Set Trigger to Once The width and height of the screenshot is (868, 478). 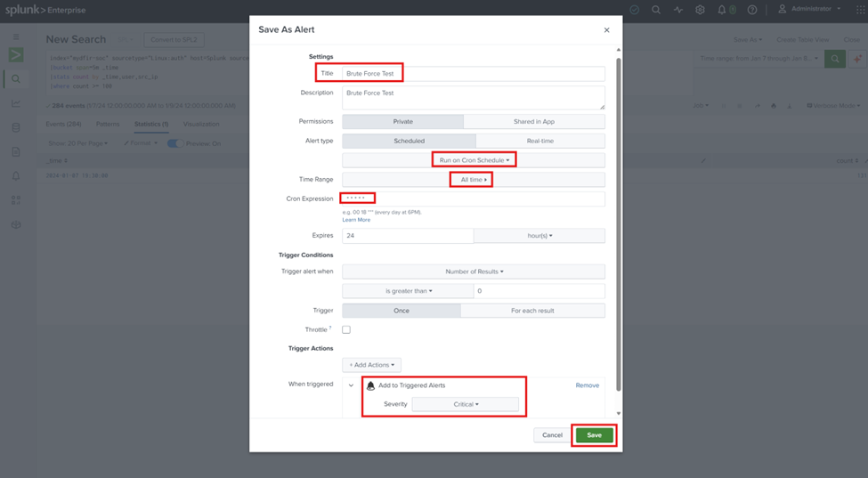point(402,311)
